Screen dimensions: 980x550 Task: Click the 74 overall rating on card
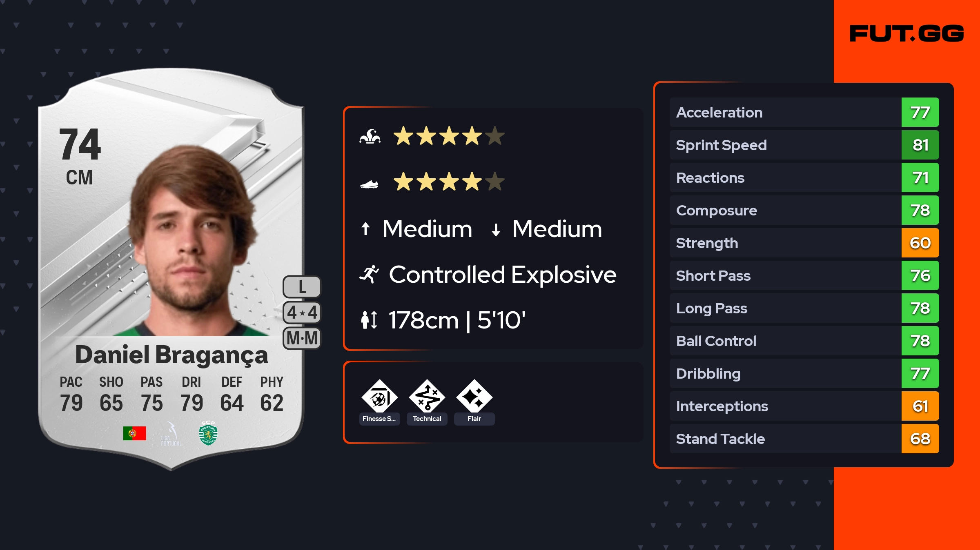tap(80, 145)
